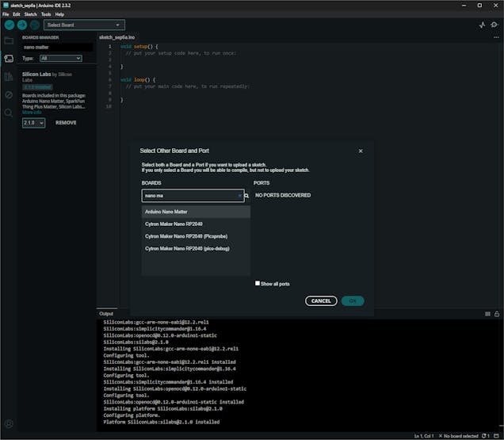The width and height of the screenshot is (504, 440).
Task: Click the 'Platform SiliconLabs:silabs@2.1.0 installed' line
Action: click(162, 422)
